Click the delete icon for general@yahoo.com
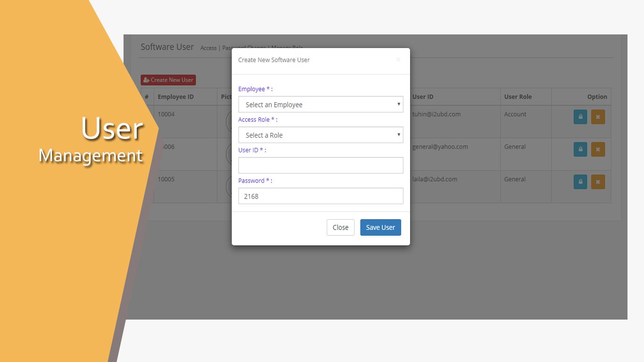This screenshot has height=362, width=644. click(597, 149)
